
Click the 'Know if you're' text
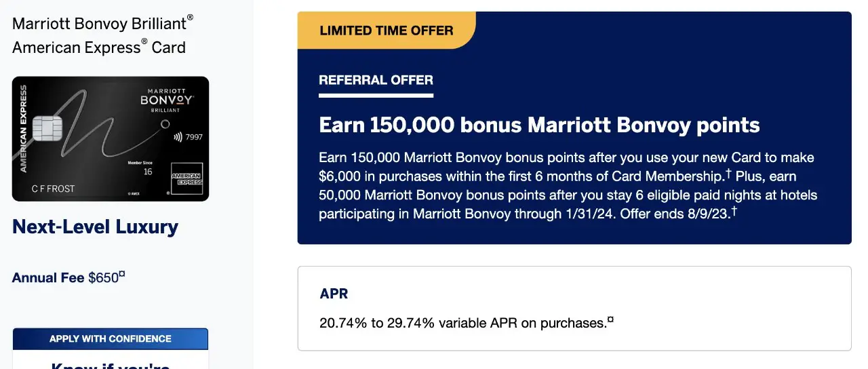point(111,364)
